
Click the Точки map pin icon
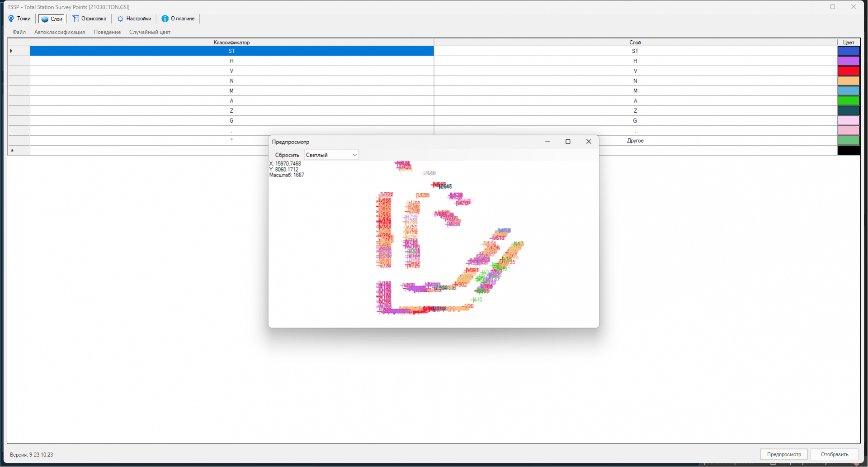click(11, 19)
